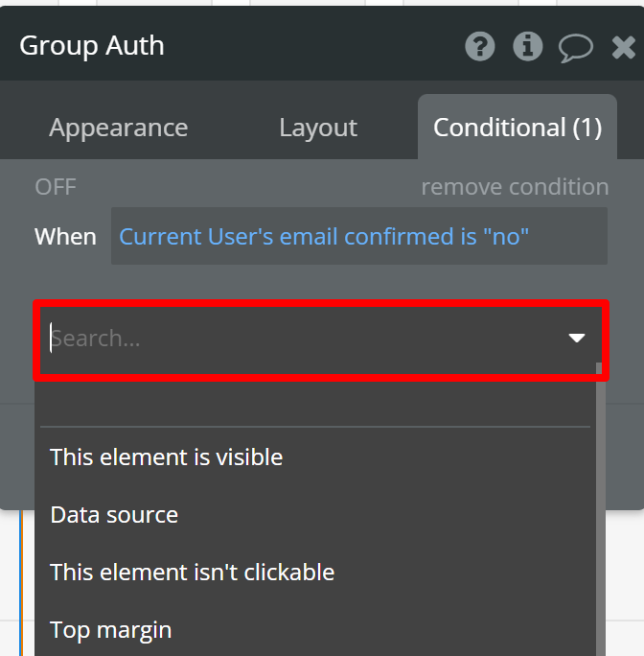The image size is (644, 656).
Task: Select the blank option above the list divider
Action: pos(315,403)
